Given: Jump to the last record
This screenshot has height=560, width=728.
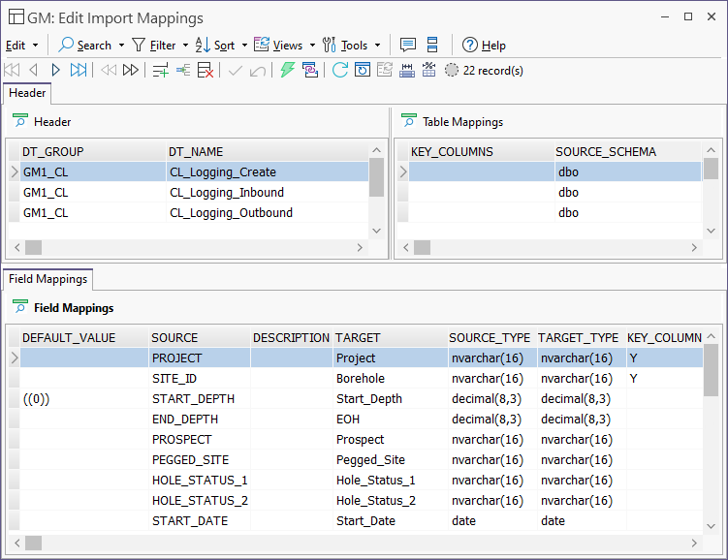Looking at the screenshot, I should 78,70.
